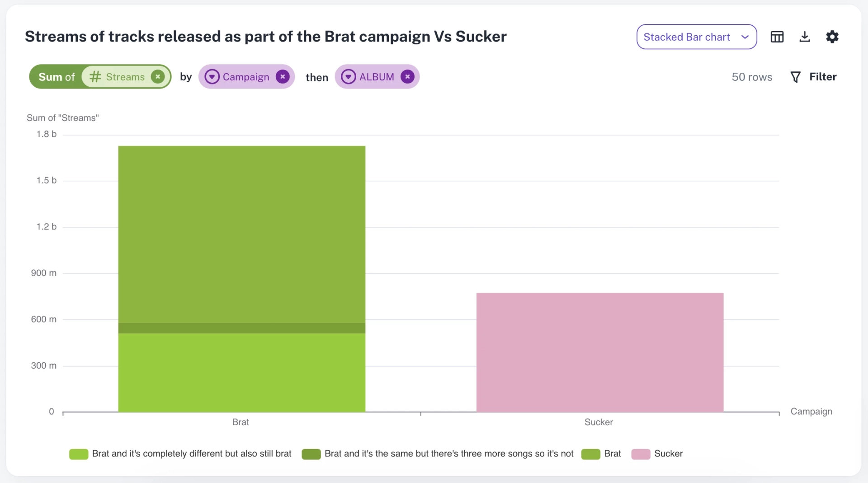
Task: Toggle 'completely different but also still brat' legend
Action: pos(180,454)
